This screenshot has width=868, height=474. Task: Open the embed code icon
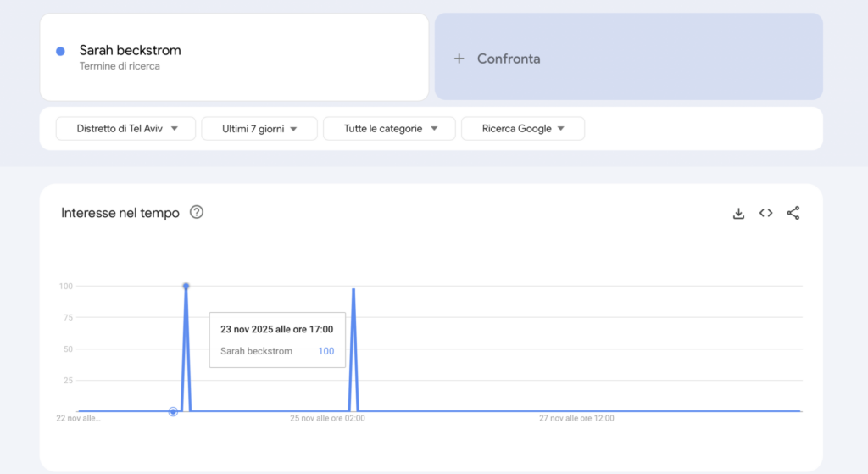click(765, 214)
